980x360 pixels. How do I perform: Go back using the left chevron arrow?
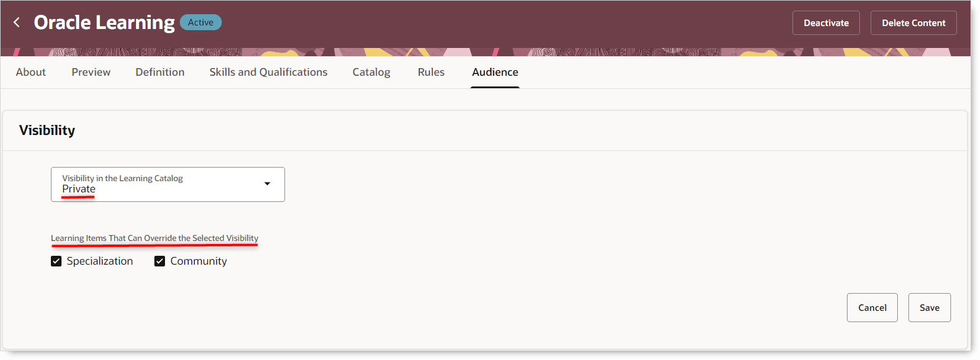[17, 22]
